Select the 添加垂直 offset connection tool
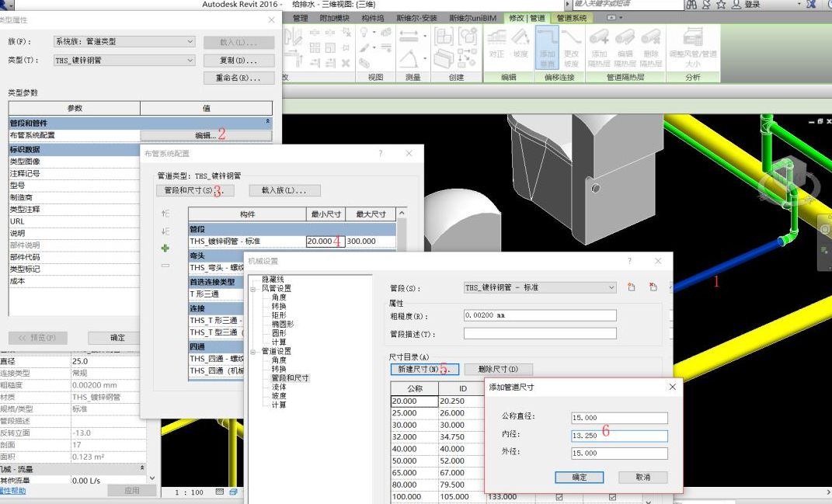Image resolution: width=832 pixels, height=504 pixels. (x=547, y=47)
